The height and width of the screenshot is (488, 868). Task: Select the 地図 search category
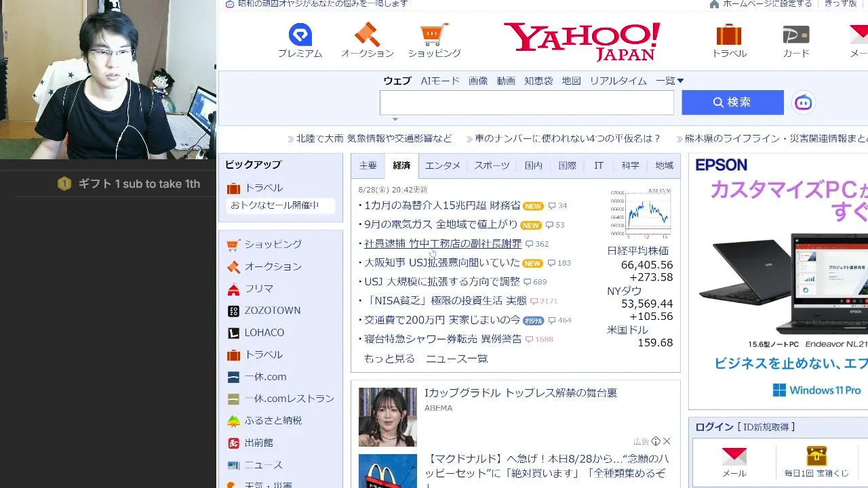[572, 81]
